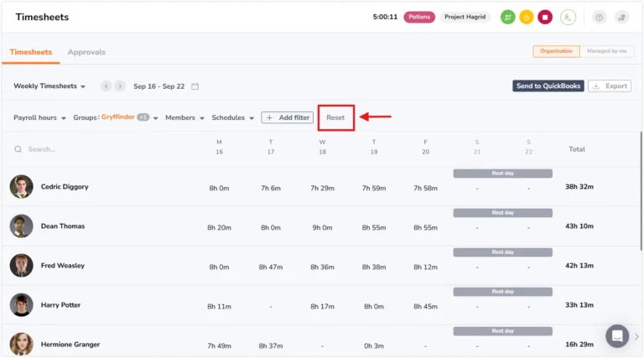Click the Sep 16 - Sep 22 date range
Image resolution: width=644 pixels, height=358 pixels.
coord(159,86)
